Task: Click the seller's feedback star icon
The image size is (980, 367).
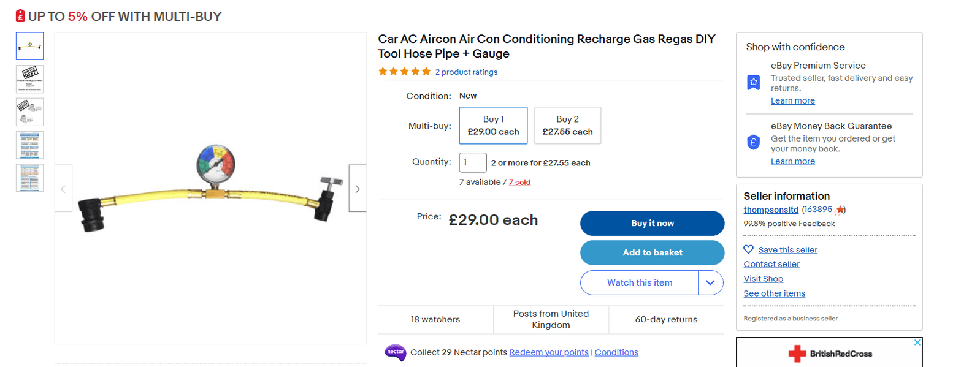Action: [x=840, y=210]
